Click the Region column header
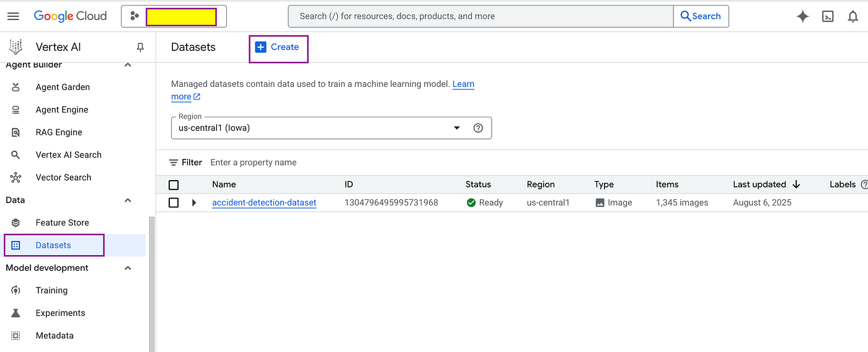The width and height of the screenshot is (868, 352). pyautogui.click(x=541, y=184)
